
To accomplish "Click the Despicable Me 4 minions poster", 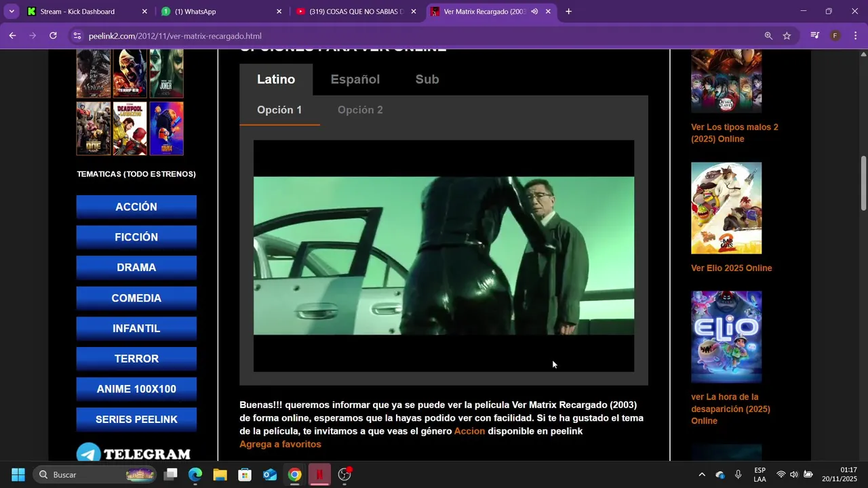I will [x=166, y=129].
